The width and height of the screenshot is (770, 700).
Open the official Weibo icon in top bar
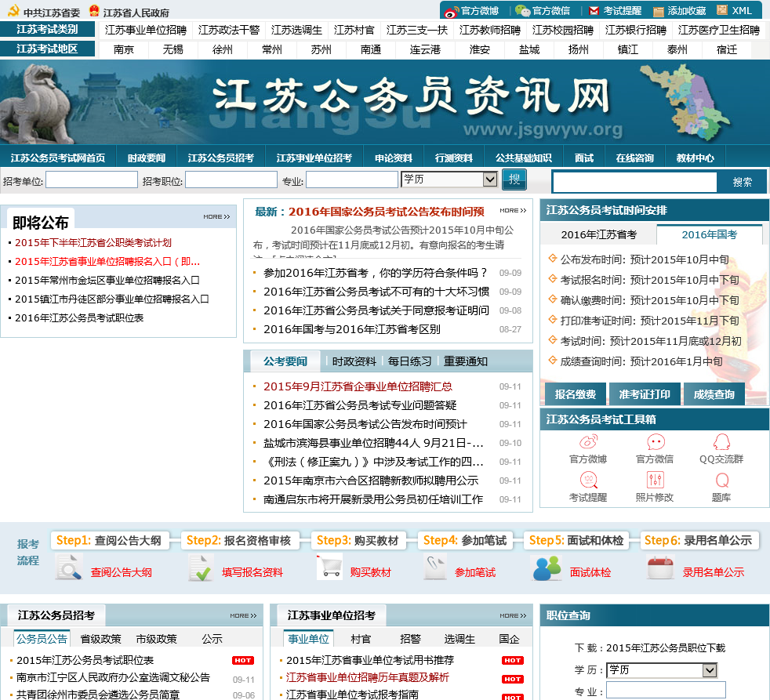point(451,11)
